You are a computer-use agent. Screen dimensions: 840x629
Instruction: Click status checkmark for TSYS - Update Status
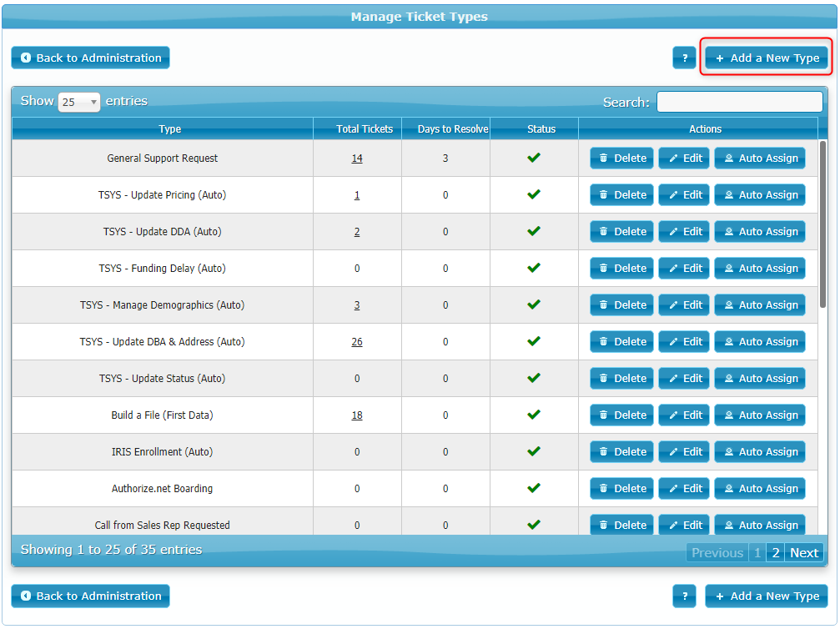point(534,378)
